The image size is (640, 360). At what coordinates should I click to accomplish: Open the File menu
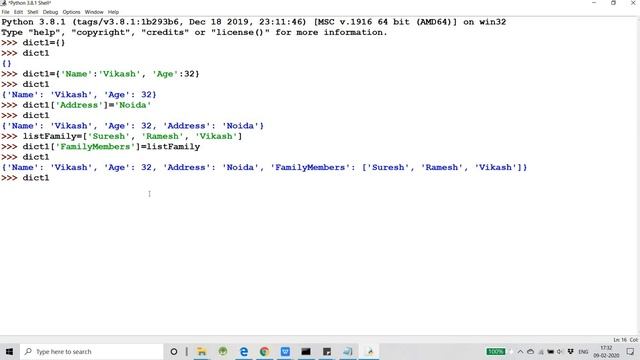click(5, 12)
